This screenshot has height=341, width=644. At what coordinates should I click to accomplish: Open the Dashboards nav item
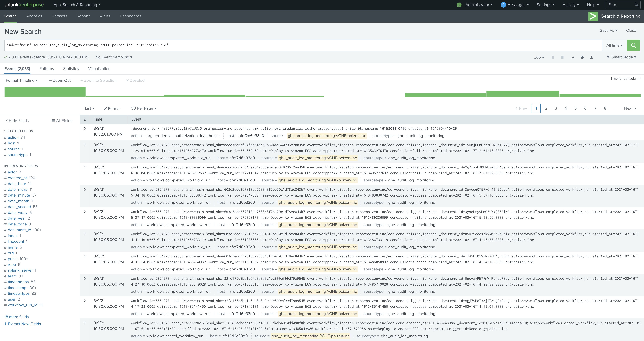(130, 16)
